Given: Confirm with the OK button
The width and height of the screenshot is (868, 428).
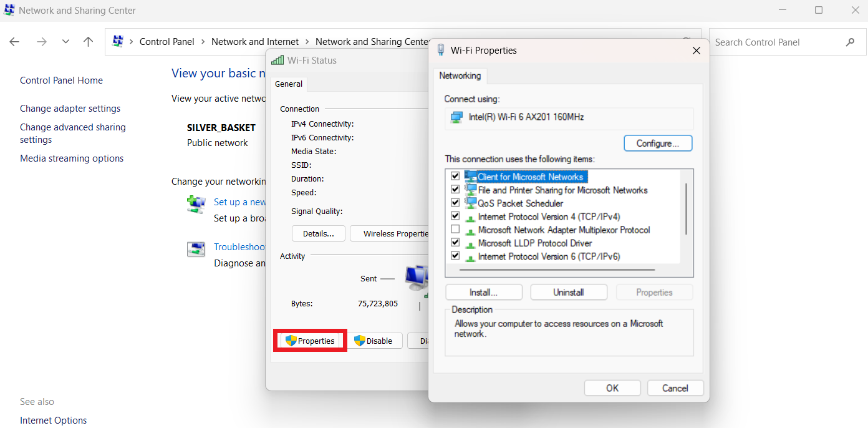Looking at the screenshot, I should pos(612,388).
